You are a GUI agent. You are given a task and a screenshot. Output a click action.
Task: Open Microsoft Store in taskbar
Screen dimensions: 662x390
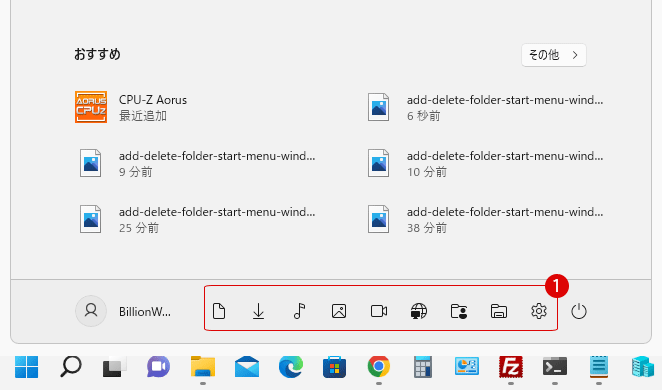(334, 367)
